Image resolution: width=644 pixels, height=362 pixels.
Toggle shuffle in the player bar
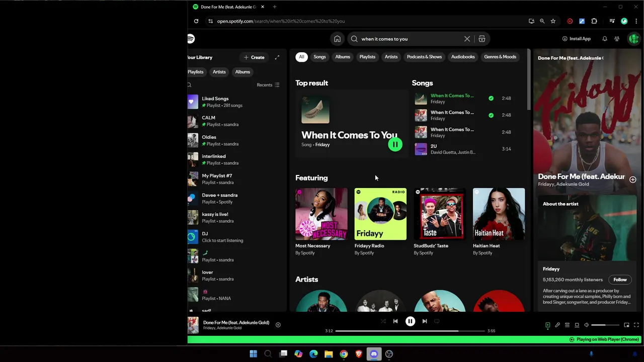click(383, 321)
